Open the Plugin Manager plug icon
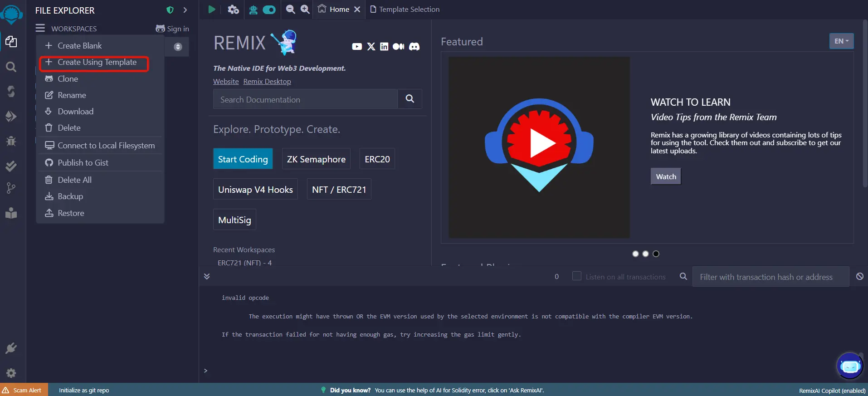868x396 pixels. [x=11, y=348]
